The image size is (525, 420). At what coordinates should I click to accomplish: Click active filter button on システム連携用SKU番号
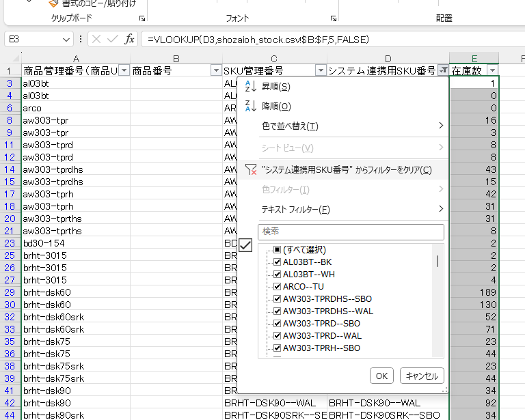click(x=443, y=70)
